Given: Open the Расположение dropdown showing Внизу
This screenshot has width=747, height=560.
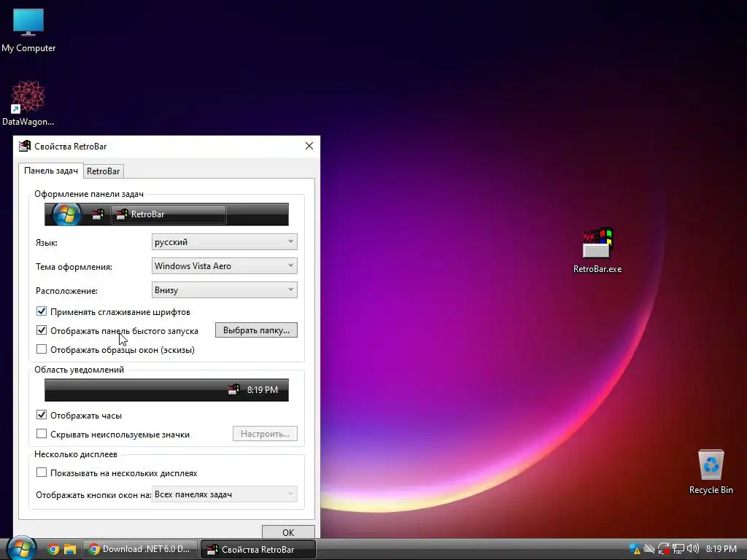Looking at the screenshot, I should (225, 290).
